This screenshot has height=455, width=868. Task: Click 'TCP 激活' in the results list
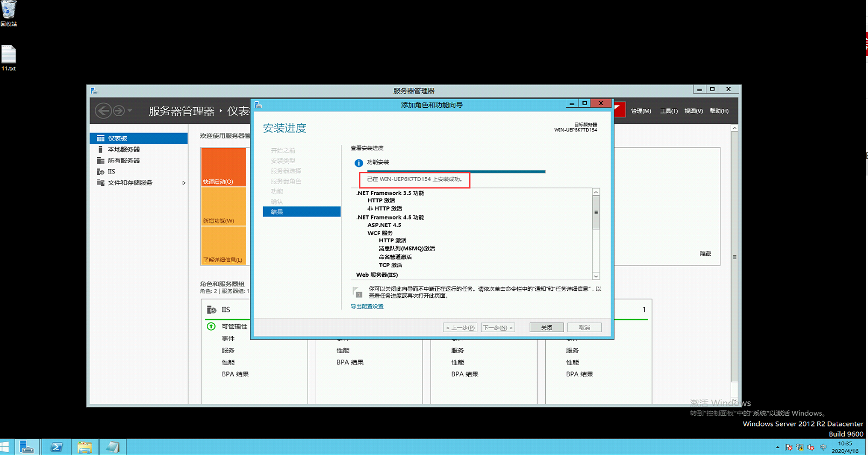pos(390,265)
